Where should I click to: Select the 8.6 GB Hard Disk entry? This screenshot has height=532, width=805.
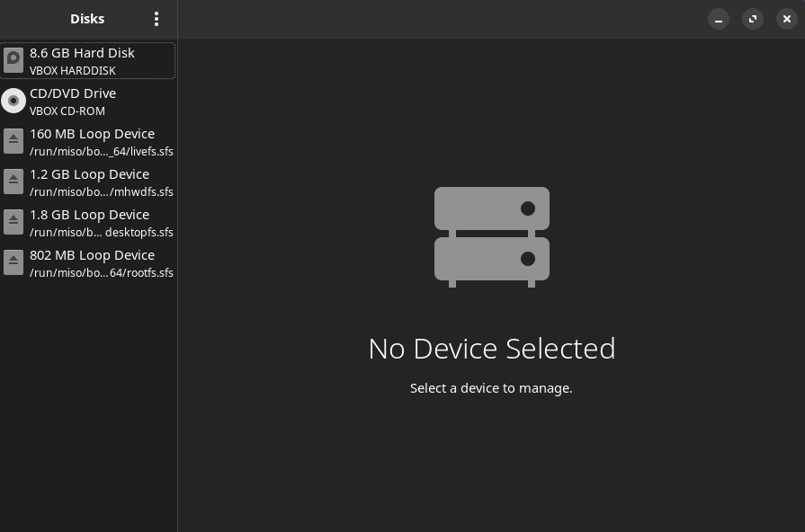[x=87, y=60]
